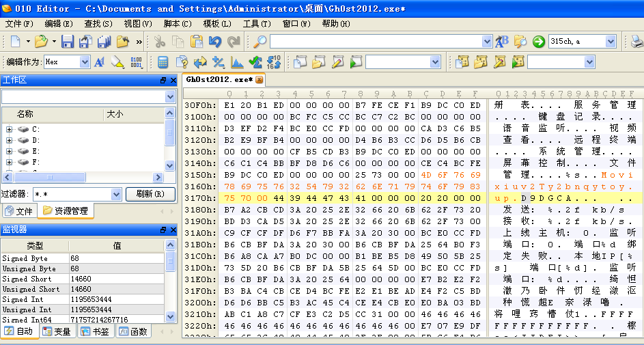Open the calculator tool
Image resolution: width=644 pixels, height=345 pixels.
pos(163,62)
